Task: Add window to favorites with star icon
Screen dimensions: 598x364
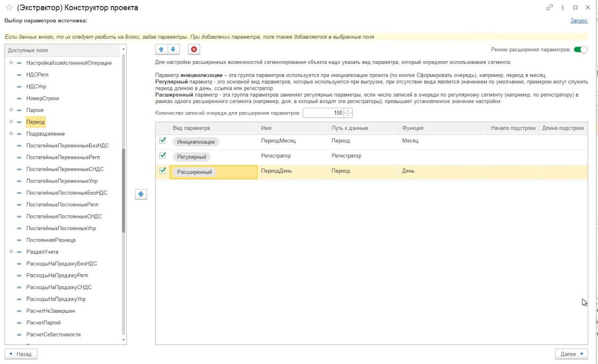Action: click(x=8, y=7)
